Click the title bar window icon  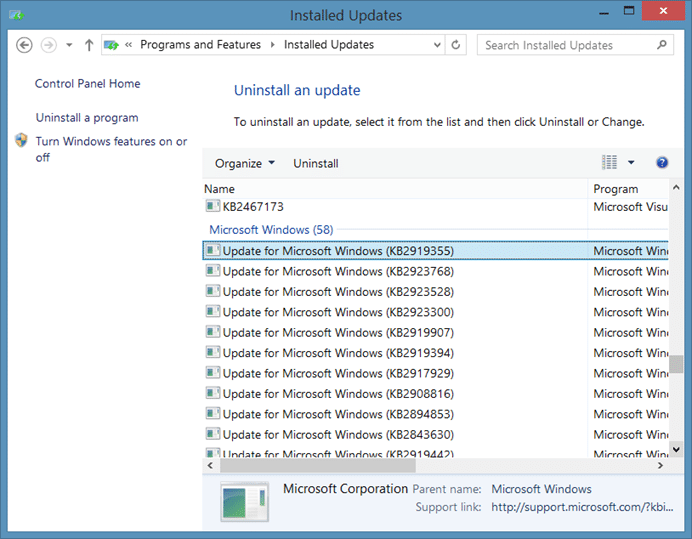17,15
